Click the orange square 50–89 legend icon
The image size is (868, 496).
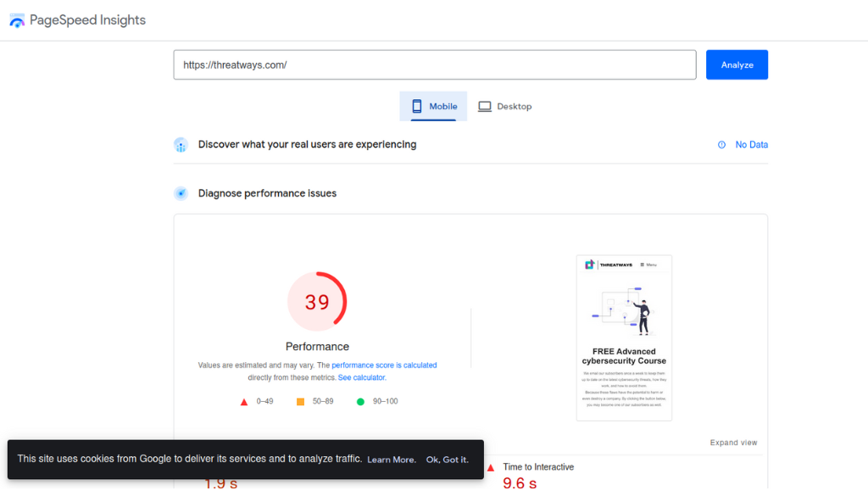pyautogui.click(x=301, y=402)
